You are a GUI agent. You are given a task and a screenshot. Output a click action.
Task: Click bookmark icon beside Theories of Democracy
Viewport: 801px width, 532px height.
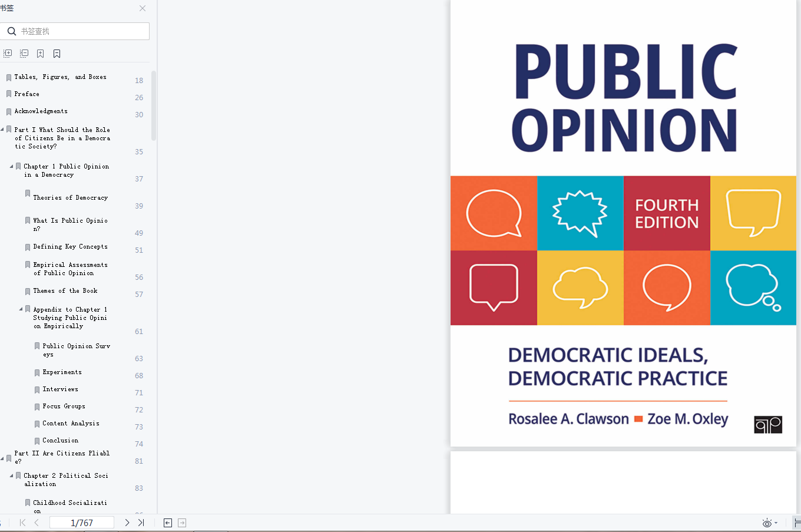(x=28, y=194)
